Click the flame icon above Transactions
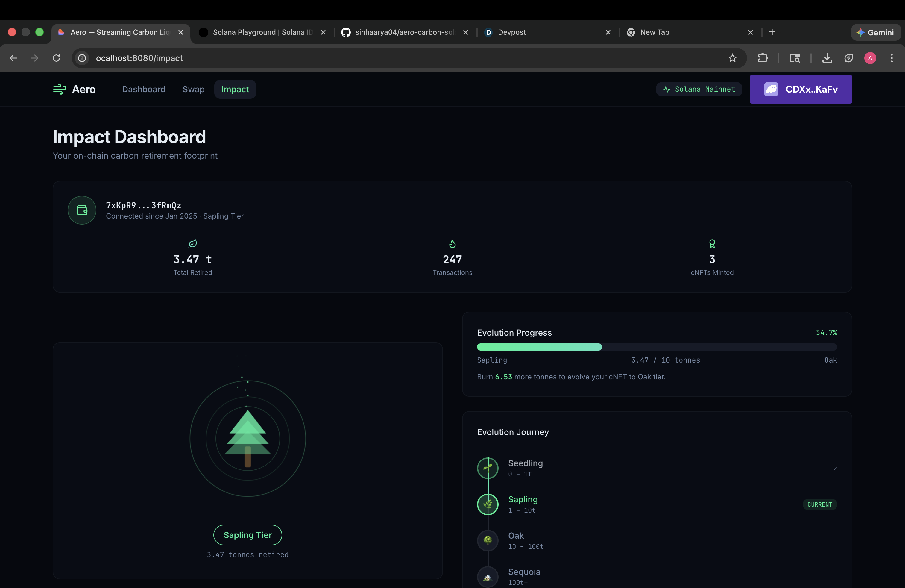The height and width of the screenshot is (588, 905). coord(452,243)
